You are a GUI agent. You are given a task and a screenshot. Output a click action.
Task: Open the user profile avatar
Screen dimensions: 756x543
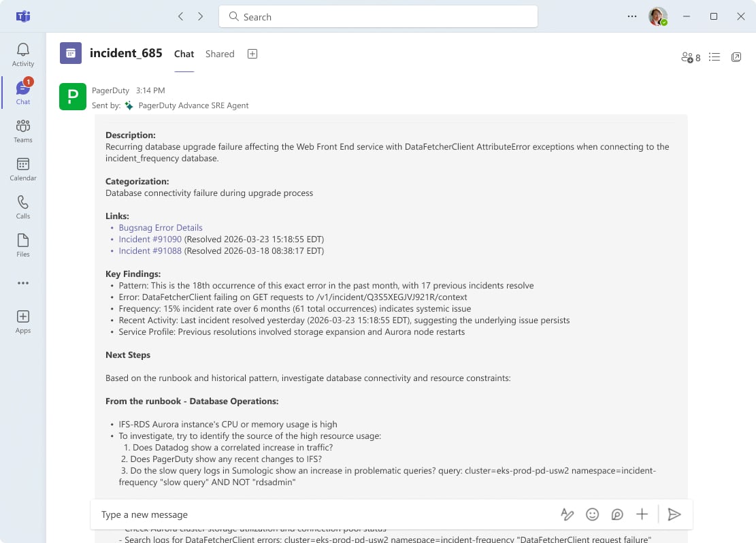pyautogui.click(x=657, y=16)
